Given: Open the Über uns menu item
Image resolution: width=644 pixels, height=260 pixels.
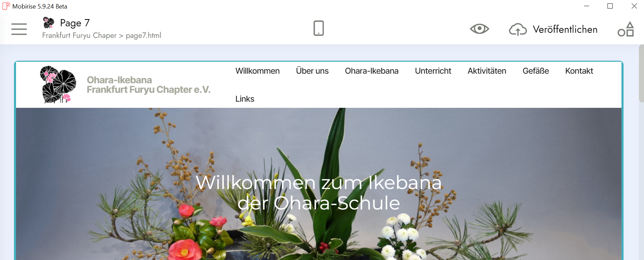Looking at the screenshot, I should (x=312, y=71).
